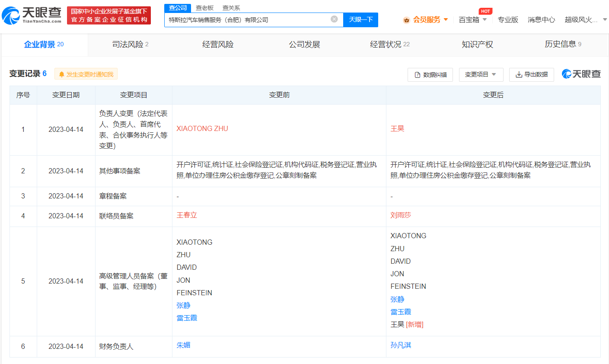Screen dimensions: 609x364
Task: Select the 查老板 search tab
Action: tap(204, 8)
